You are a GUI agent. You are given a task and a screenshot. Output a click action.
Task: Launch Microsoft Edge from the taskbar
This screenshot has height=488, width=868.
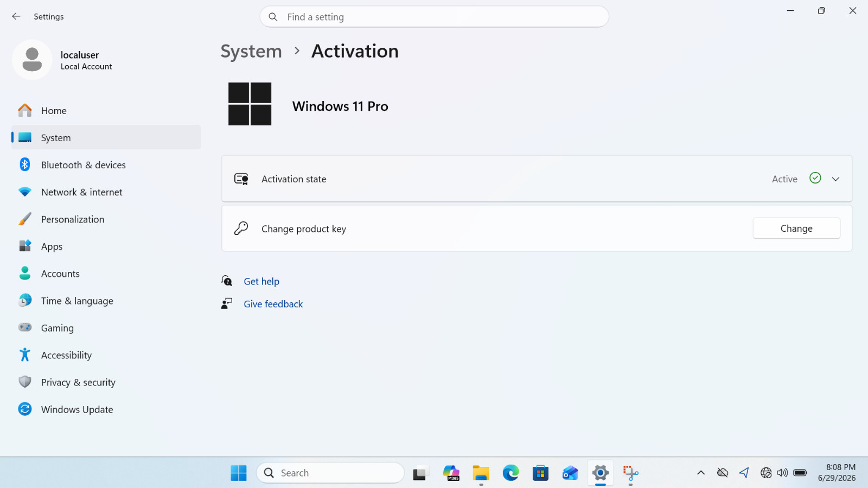(x=510, y=473)
